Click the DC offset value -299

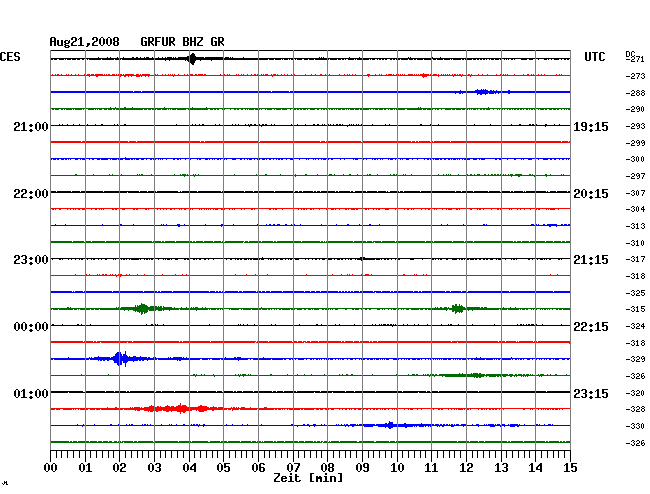point(635,143)
